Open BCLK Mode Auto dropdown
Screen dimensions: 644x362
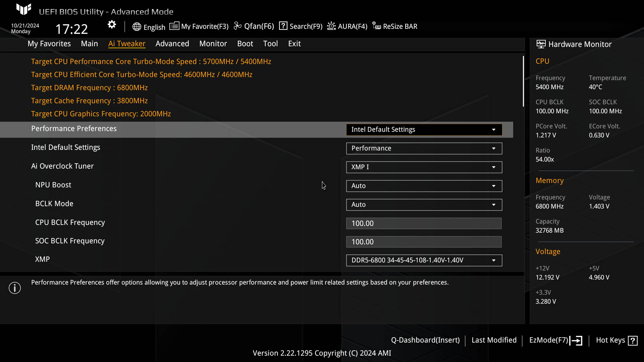pyautogui.click(x=424, y=205)
